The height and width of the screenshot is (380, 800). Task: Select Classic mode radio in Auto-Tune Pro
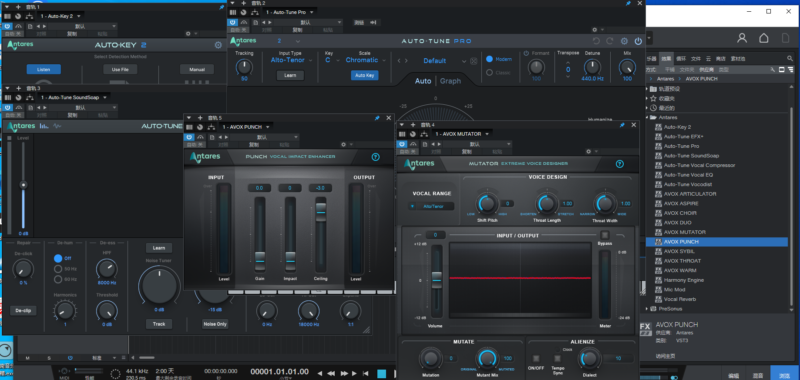click(x=489, y=72)
